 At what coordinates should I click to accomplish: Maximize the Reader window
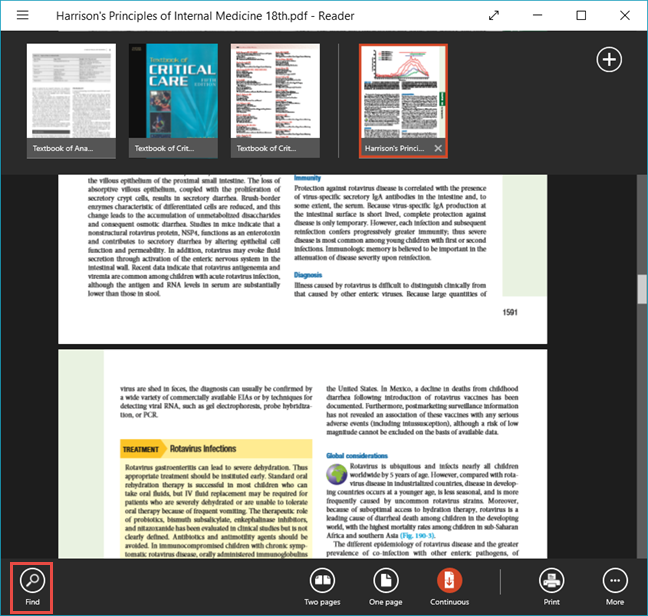[x=581, y=15]
